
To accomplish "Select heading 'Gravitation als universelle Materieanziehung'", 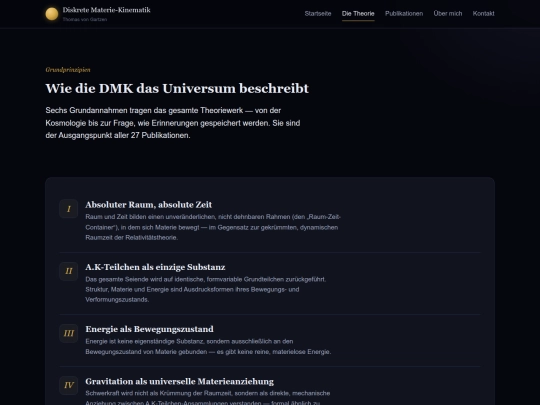I will coord(180,381).
